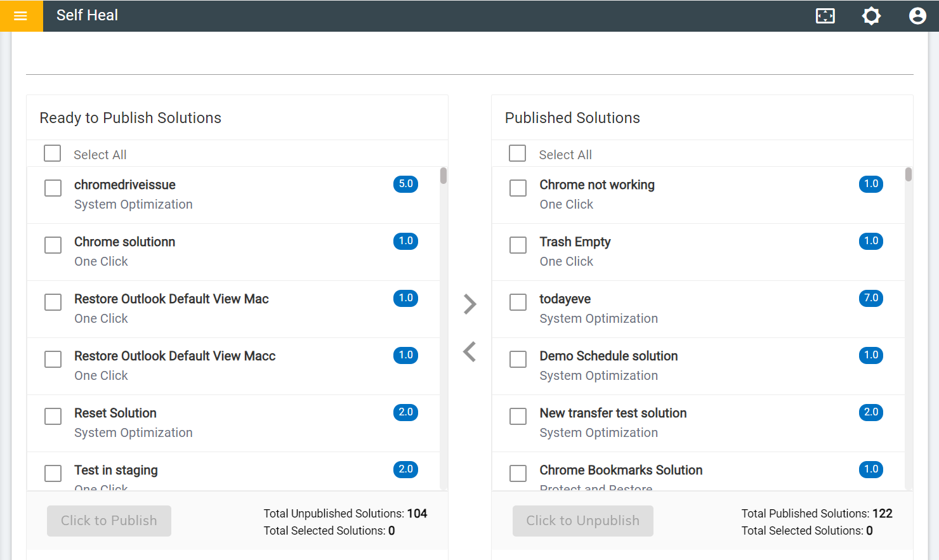Open the hamburger navigation menu

coord(21,16)
